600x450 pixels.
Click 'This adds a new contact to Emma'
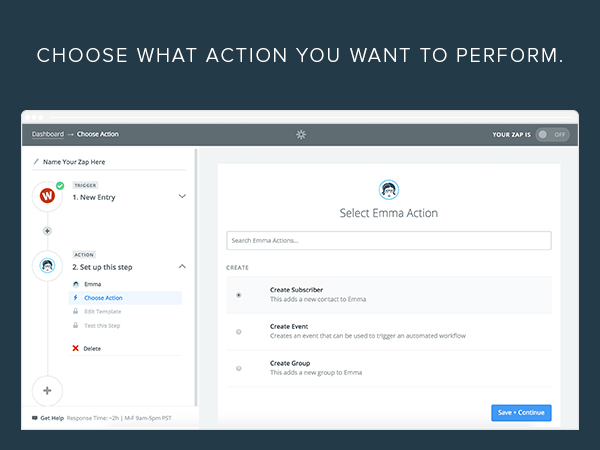click(x=318, y=299)
